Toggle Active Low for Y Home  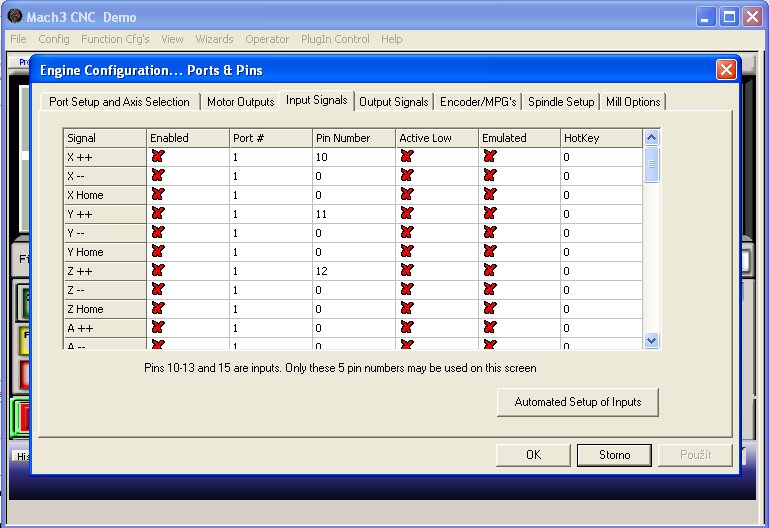407,251
